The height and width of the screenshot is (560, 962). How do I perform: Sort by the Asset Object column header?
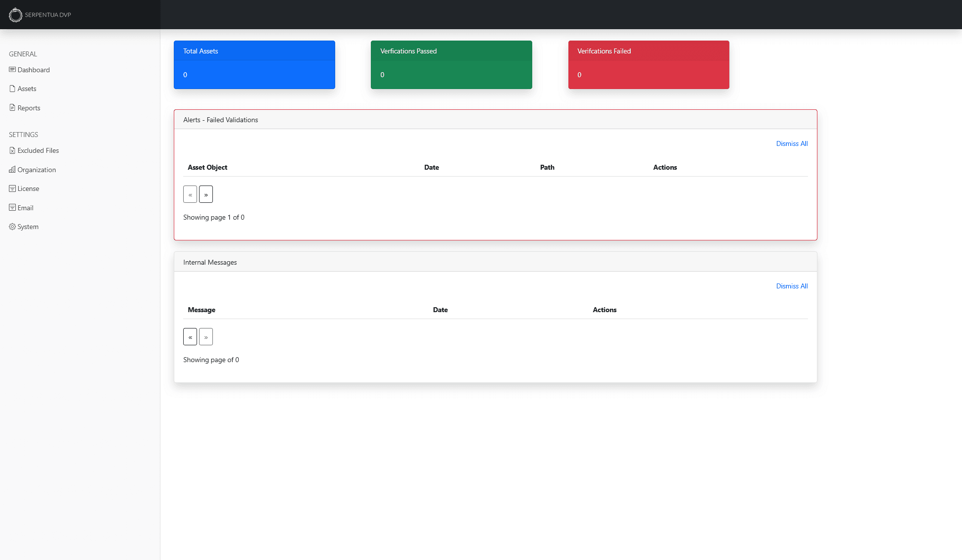tap(207, 167)
